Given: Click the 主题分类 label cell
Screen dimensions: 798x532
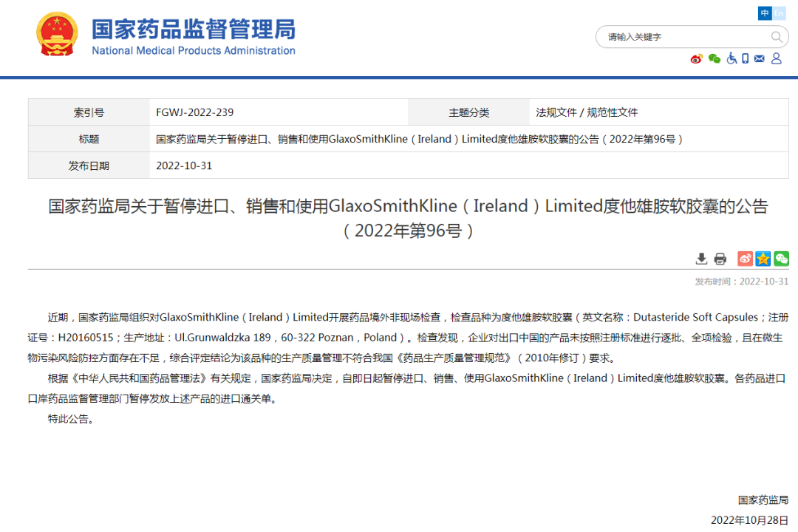Looking at the screenshot, I should (468, 112).
